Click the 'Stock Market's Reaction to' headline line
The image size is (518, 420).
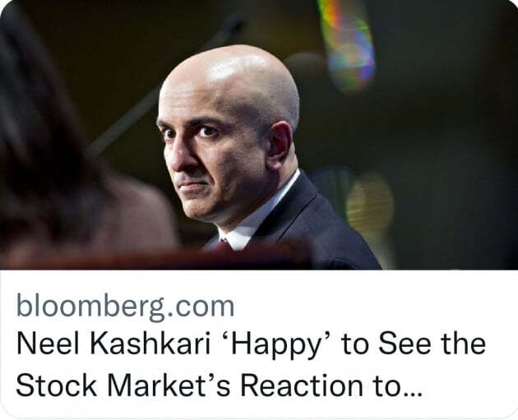219,385
